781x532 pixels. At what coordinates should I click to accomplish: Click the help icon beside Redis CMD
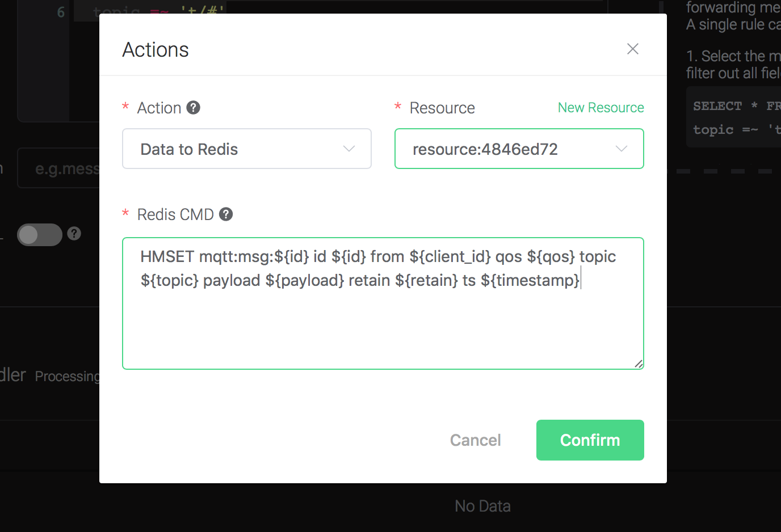(x=226, y=214)
